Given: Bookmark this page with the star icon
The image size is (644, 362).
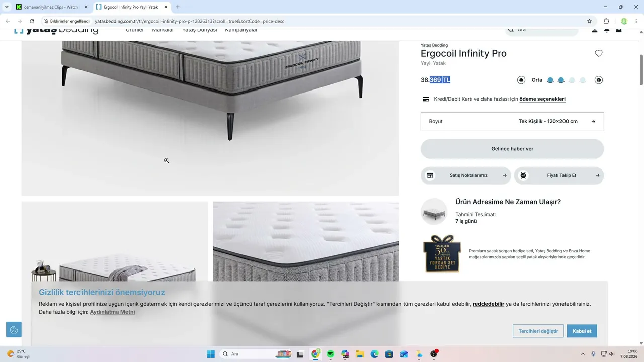Looking at the screenshot, I should 589,21.
